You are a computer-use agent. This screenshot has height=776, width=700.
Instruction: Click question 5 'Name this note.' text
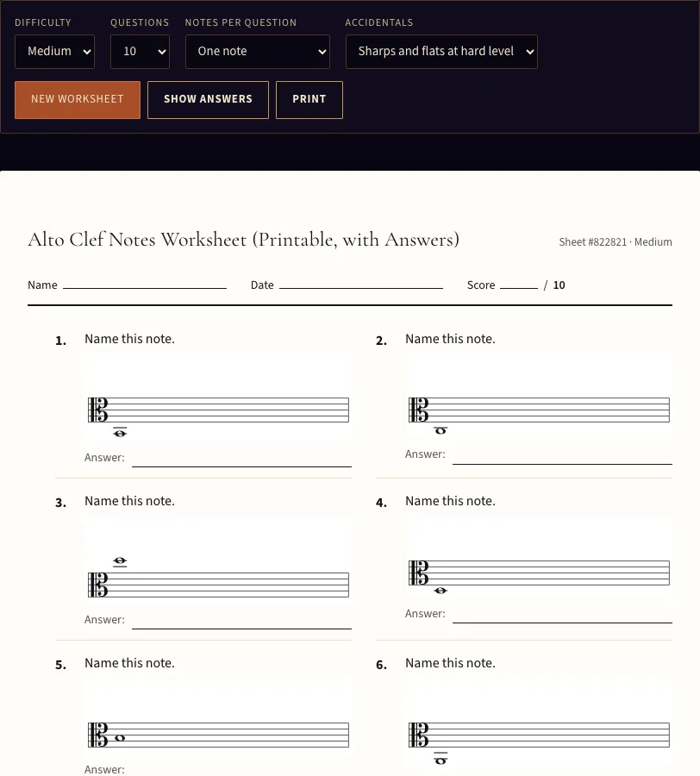point(129,663)
